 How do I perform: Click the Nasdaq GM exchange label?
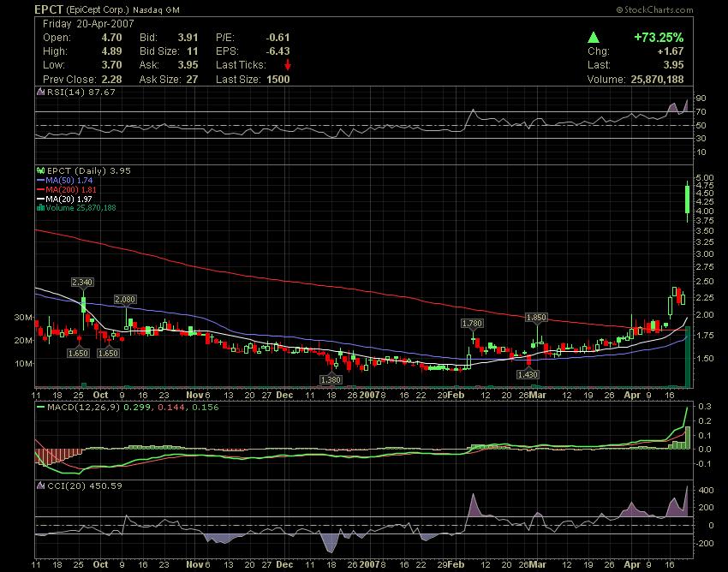[156, 9]
